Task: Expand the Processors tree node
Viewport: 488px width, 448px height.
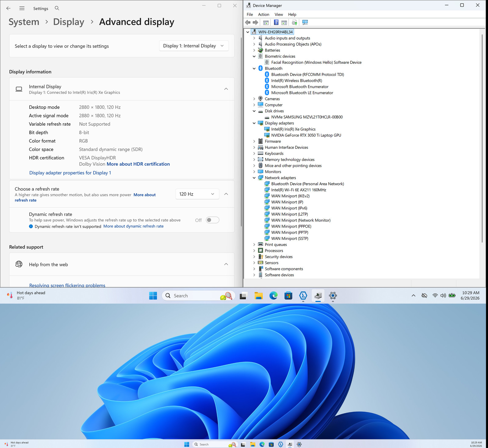Action: click(x=254, y=251)
